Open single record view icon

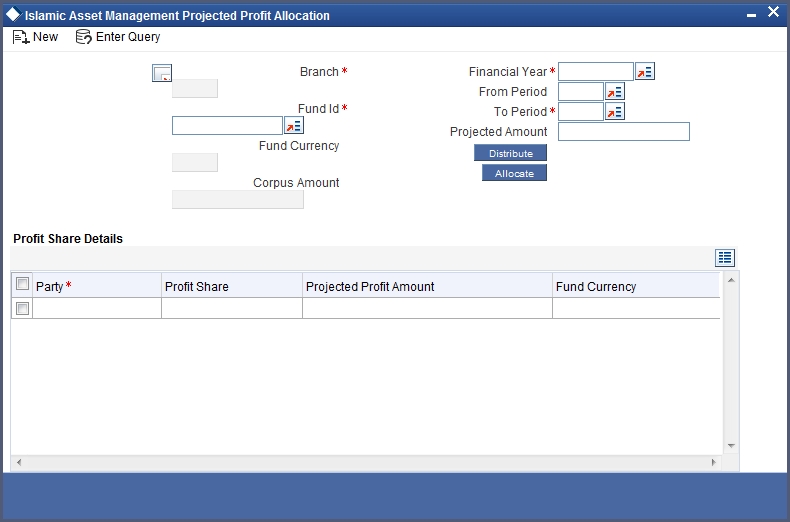tap(725, 258)
